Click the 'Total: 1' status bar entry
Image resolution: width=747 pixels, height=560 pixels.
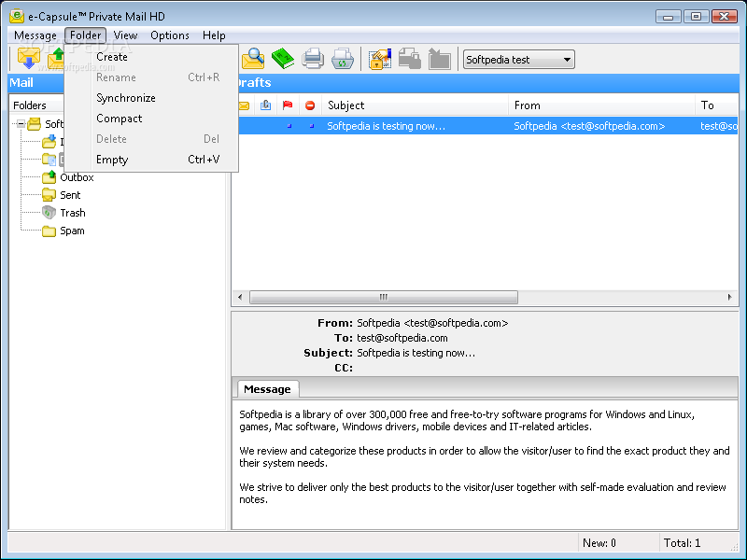click(682, 543)
